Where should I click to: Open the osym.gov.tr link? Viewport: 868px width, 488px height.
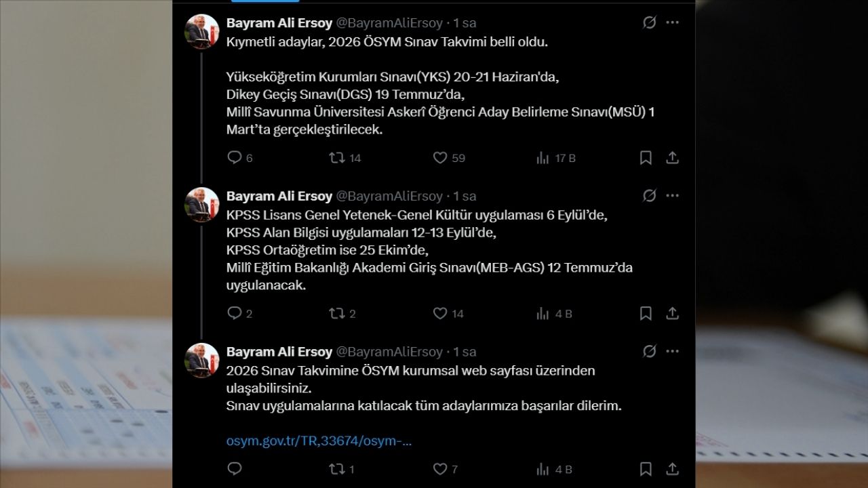coord(319,441)
